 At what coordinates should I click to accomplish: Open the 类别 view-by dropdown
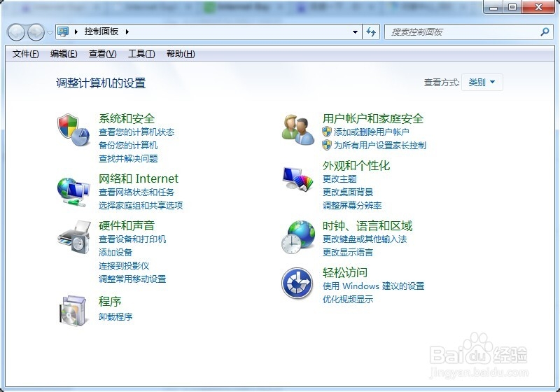coord(482,82)
